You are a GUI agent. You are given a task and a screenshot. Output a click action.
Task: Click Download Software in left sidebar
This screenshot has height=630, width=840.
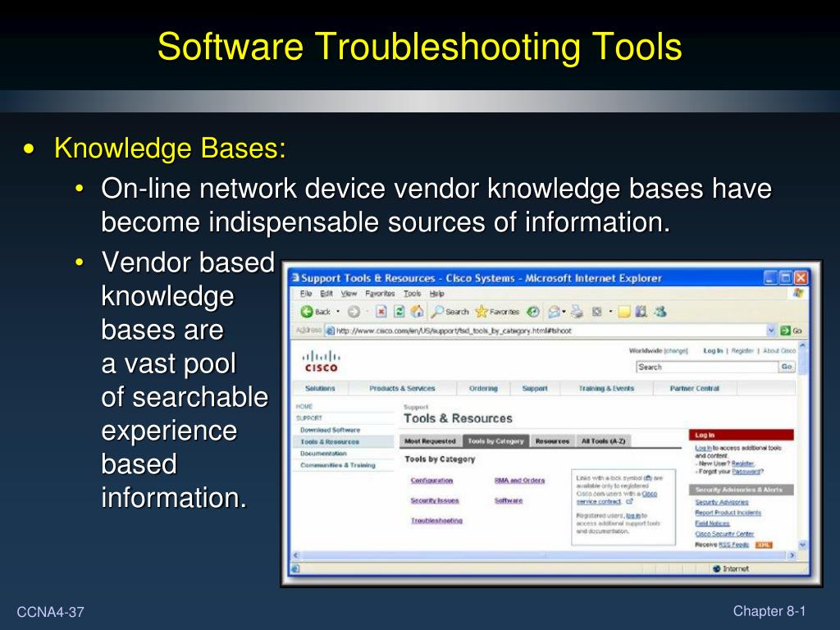coord(330,430)
